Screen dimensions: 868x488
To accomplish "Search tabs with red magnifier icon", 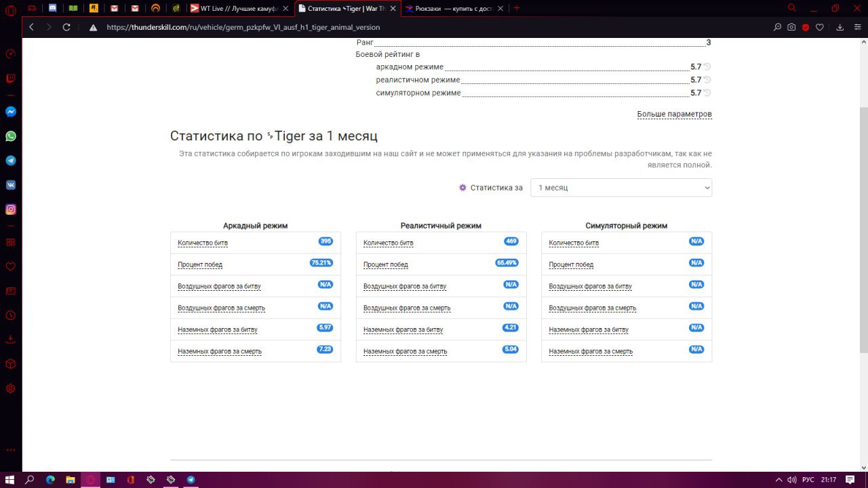I will 792,8.
